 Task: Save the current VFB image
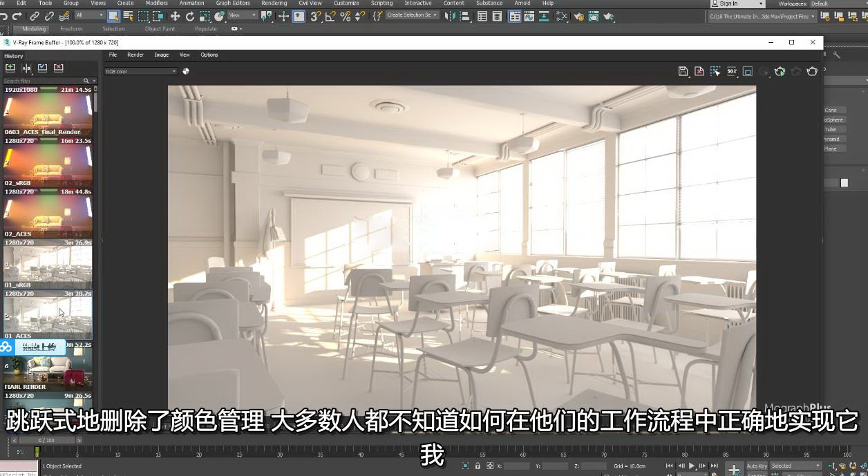[x=683, y=71]
